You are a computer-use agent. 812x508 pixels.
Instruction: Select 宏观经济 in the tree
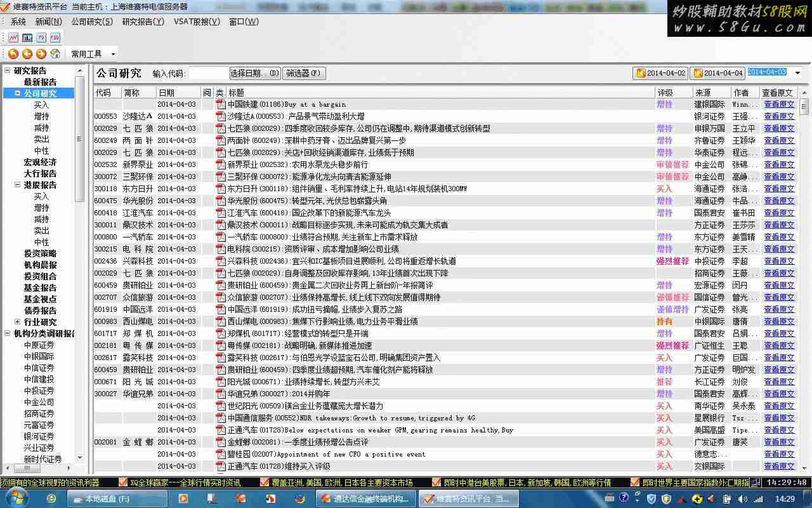pos(40,162)
